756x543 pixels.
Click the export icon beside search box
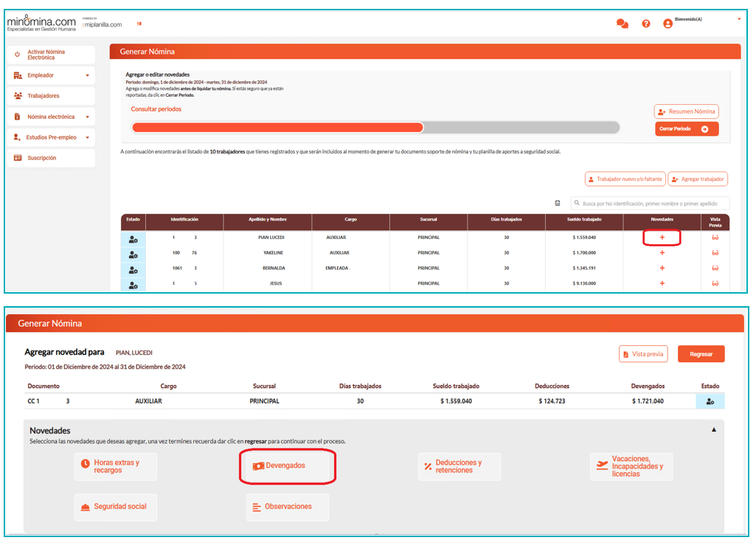558,203
